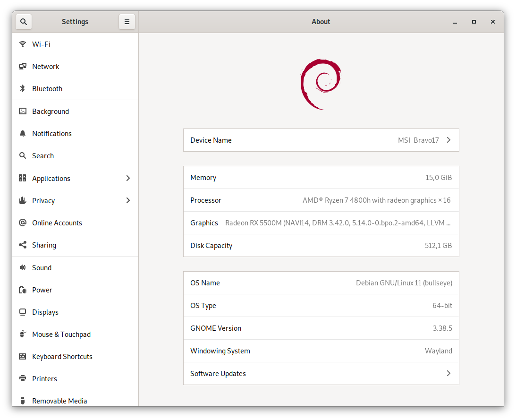Select Online Accounts panel
Image resolution: width=516 pixels, height=420 pixels.
tap(76, 223)
